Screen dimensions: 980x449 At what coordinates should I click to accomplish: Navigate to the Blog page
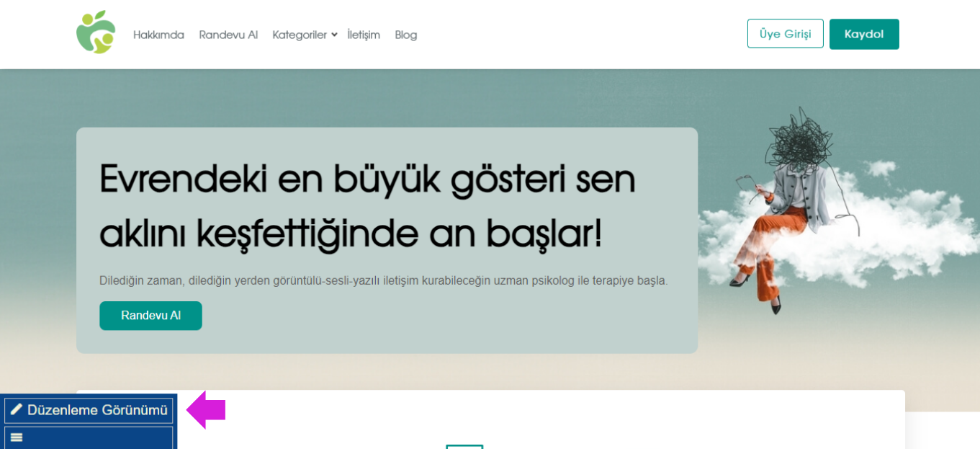pyautogui.click(x=406, y=35)
